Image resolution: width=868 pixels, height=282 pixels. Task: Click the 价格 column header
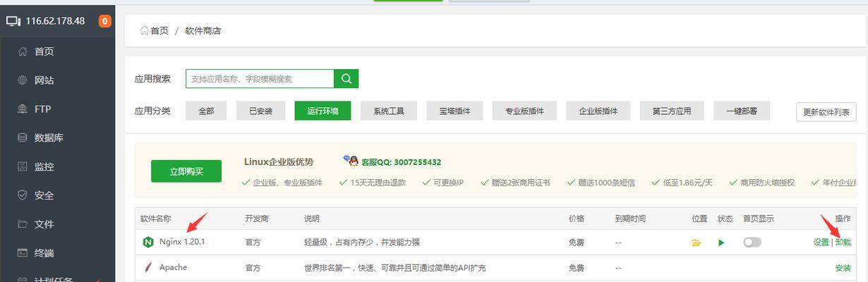coord(577,219)
